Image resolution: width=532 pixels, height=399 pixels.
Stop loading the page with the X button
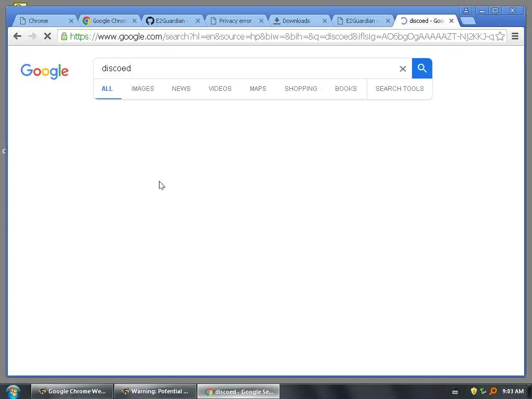point(47,36)
